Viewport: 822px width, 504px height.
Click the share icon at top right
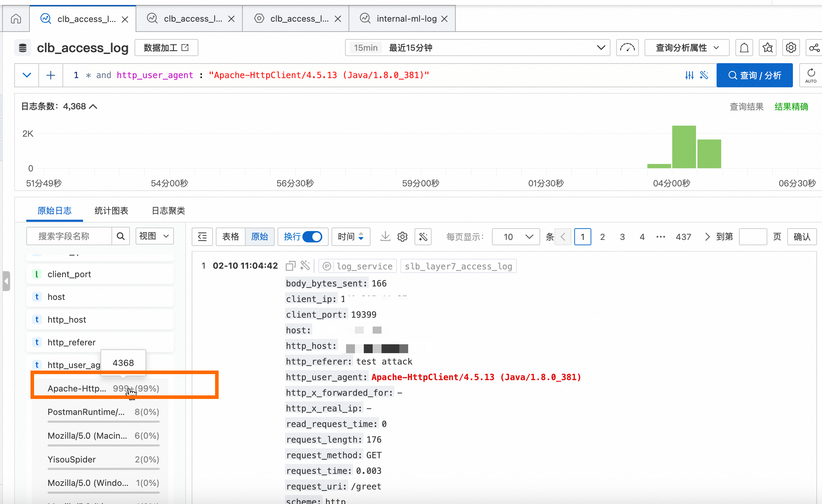pyautogui.click(x=814, y=48)
